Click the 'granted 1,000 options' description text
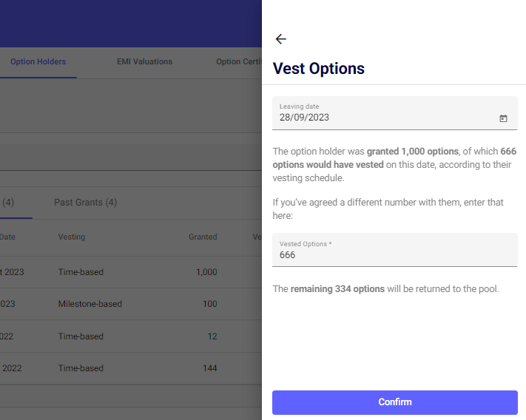Viewport: 526px width, 420px height. (413, 152)
